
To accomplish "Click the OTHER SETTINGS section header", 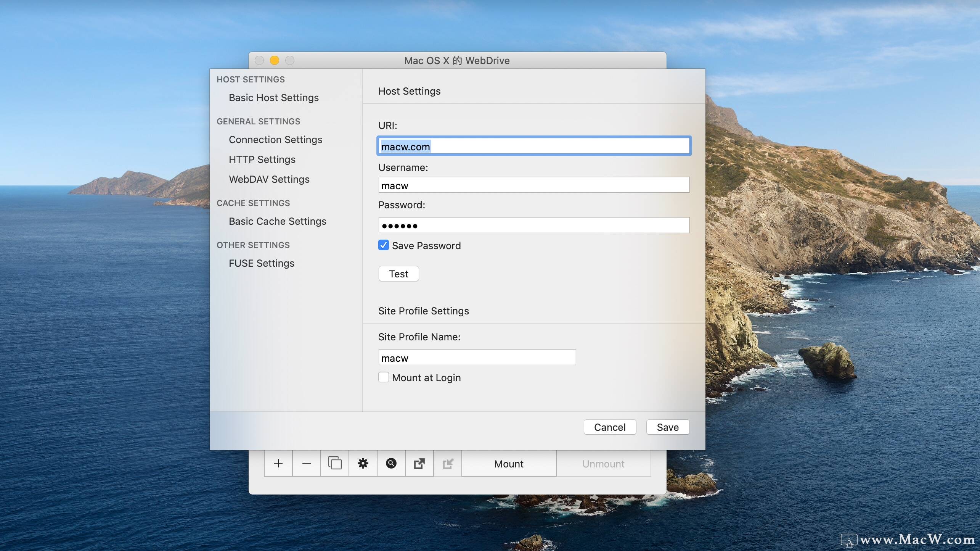I will tap(253, 245).
